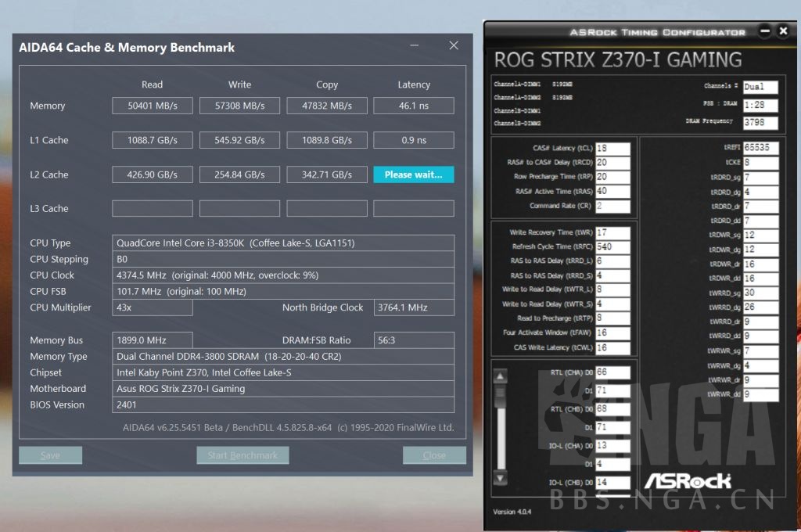Close AIDA64 benchmark window with X icon
This screenshot has height=532, width=801.
click(x=454, y=45)
